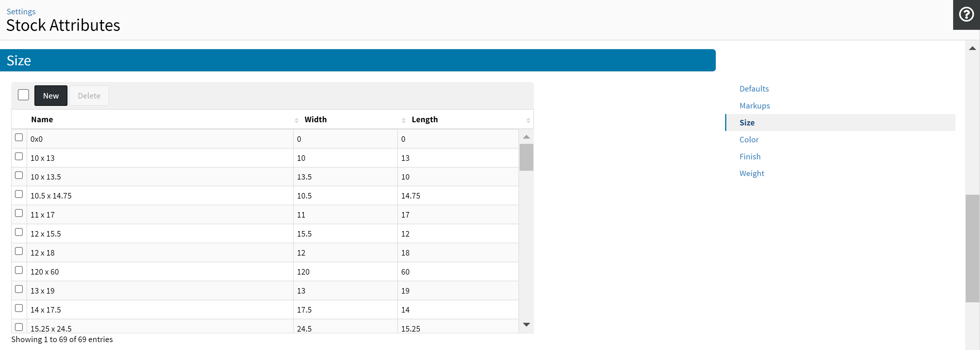Sort table by Width column arrows
This screenshot has width=980, height=350.
tap(404, 120)
